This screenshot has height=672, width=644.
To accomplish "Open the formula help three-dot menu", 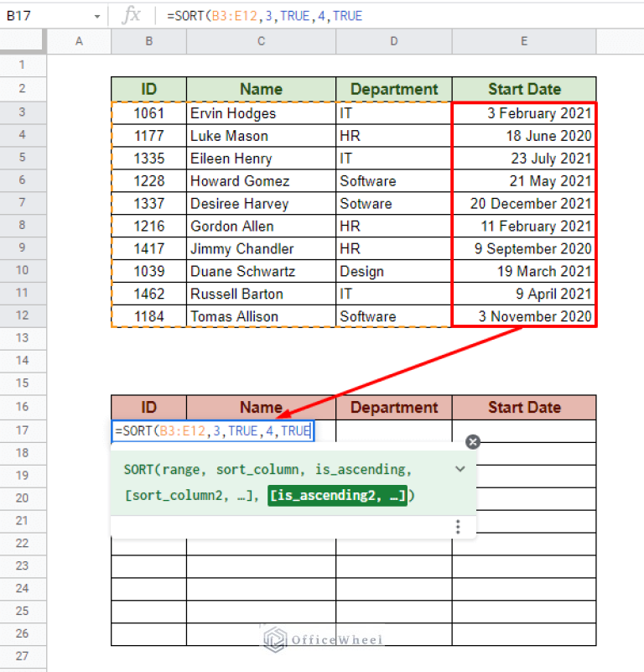I will tap(458, 527).
